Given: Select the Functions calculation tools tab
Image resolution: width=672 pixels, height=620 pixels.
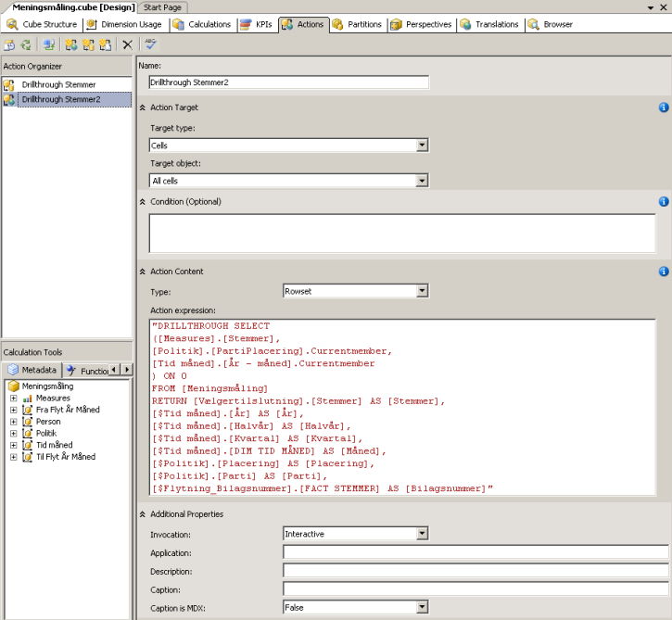Looking at the screenshot, I should pyautogui.click(x=88, y=371).
